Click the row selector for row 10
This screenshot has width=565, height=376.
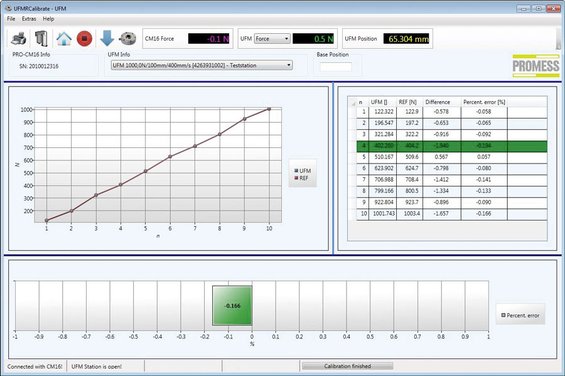[353, 213]
